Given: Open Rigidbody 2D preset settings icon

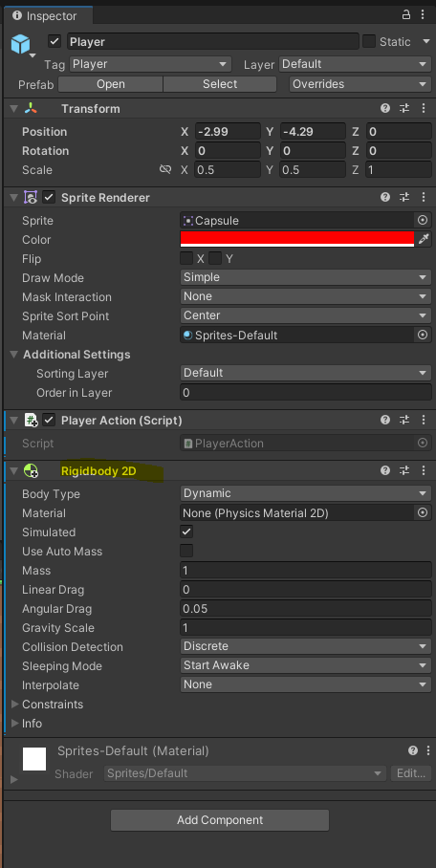Looking at the screenshot, I should (404, 470).
